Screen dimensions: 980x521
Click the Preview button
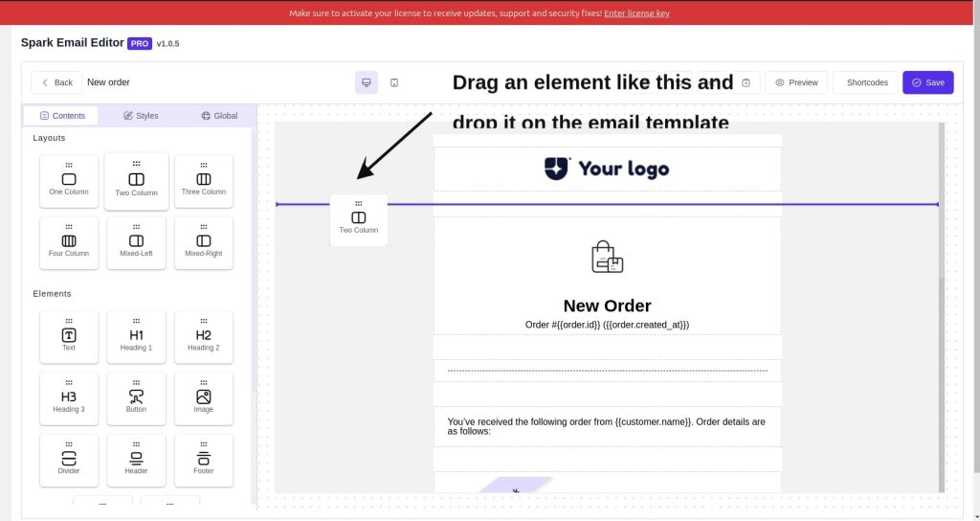796,82
